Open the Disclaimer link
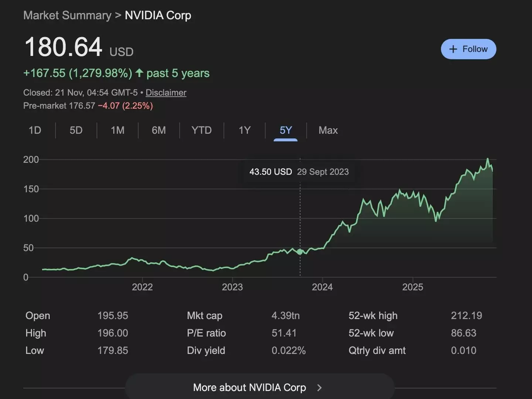Viewport: 532px width, 399px height. [166, 92]
